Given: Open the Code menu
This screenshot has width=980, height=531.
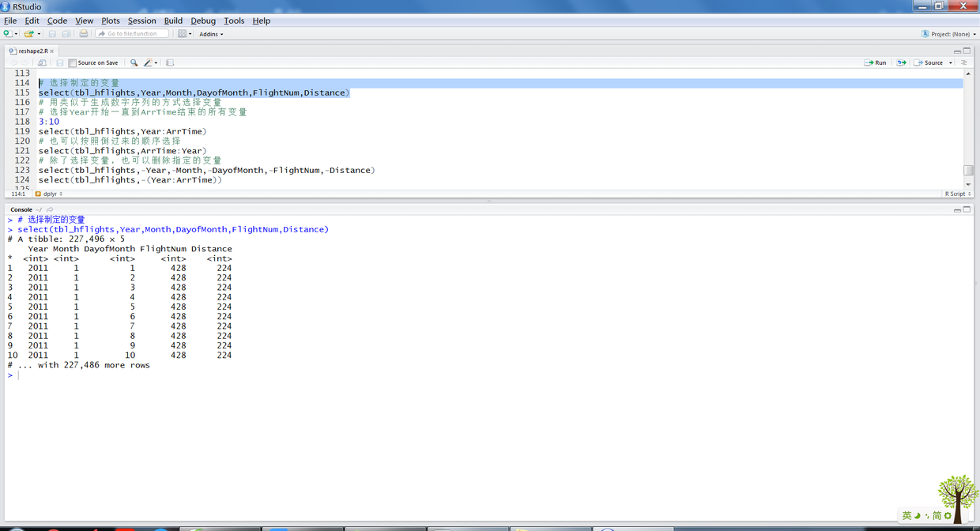Looking at the screenshot, I should (57, 21).
